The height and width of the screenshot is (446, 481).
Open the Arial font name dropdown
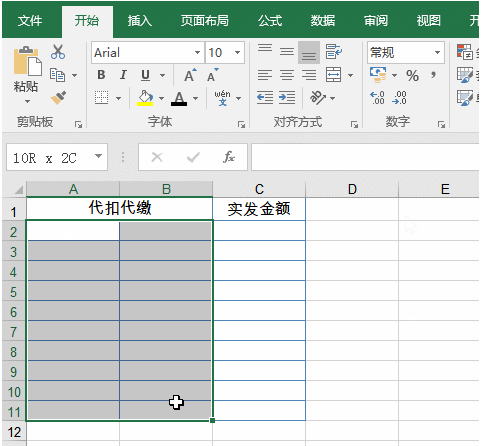197,53
